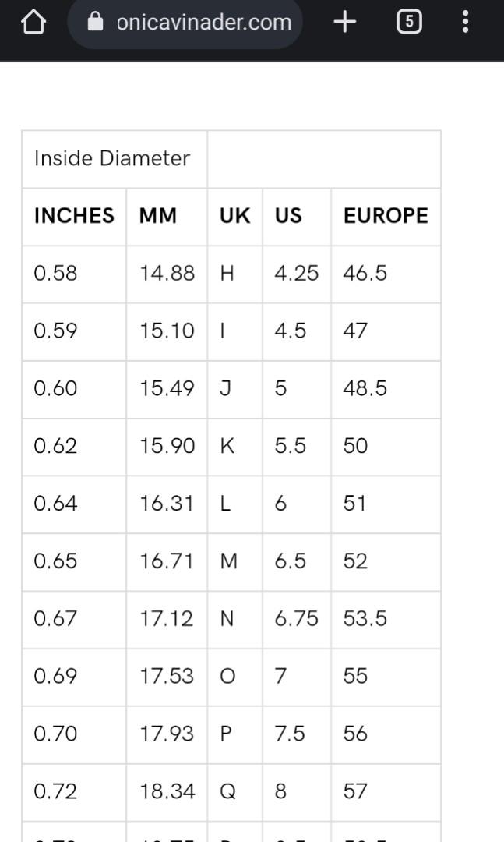Select US size 6.75 cell
504x842 pixels.
(296, 619)
